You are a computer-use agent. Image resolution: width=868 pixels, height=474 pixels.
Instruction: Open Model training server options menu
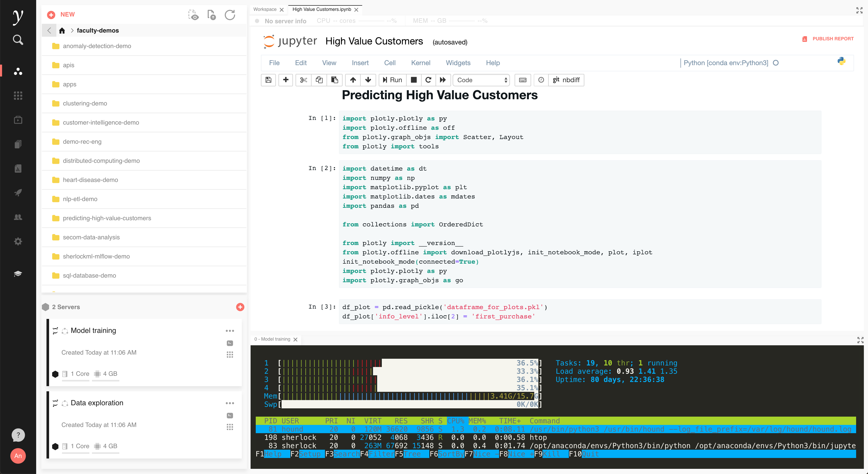[230, 331]
